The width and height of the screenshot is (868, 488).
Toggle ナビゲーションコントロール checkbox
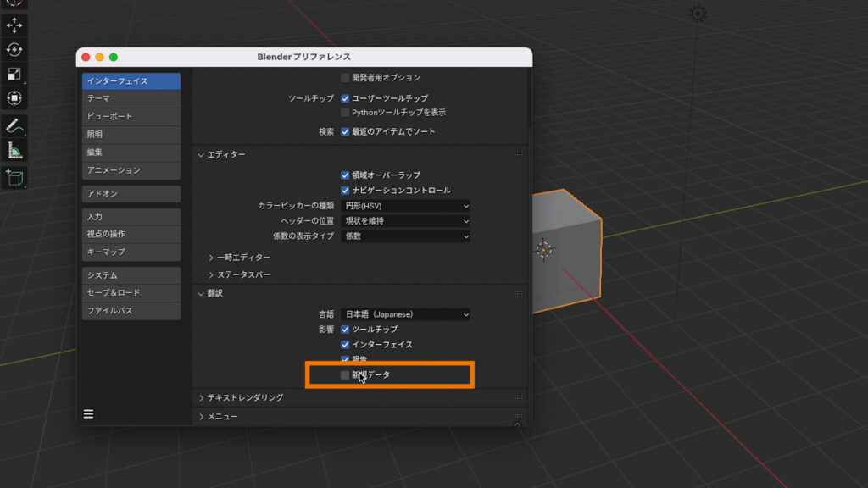point(345,191)
